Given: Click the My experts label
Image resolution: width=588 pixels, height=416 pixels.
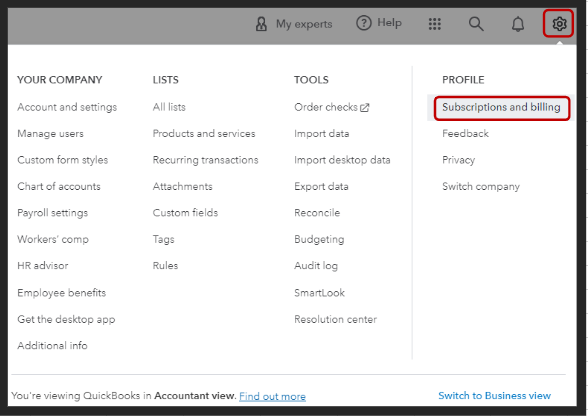Looking at the screenshot, I should 304,24.
